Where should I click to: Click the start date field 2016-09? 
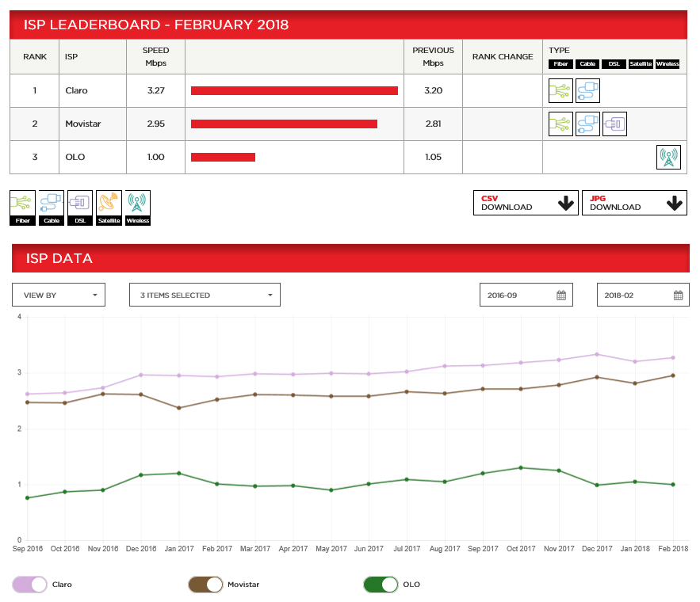coord(526,295)
